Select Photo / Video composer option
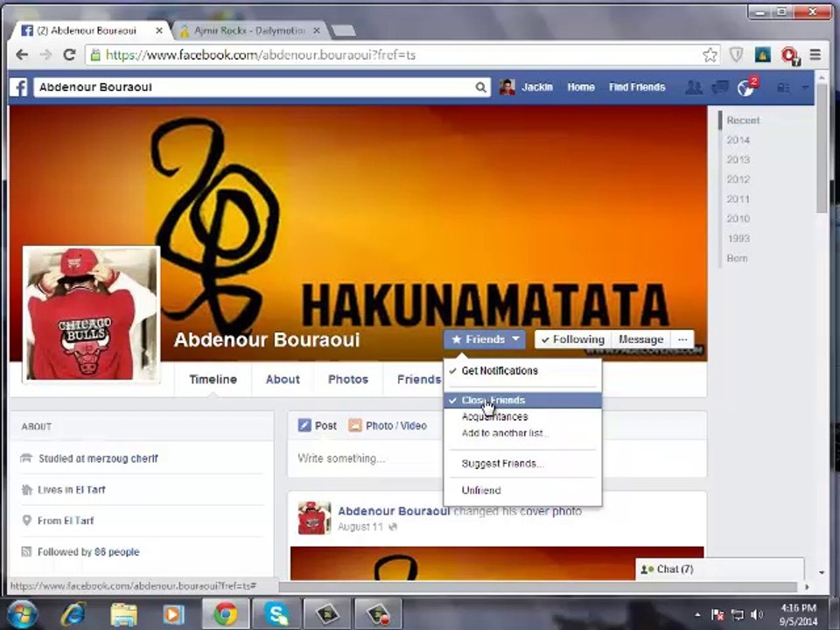The height and width of the screenshot is (630, 840). point(388,426)
